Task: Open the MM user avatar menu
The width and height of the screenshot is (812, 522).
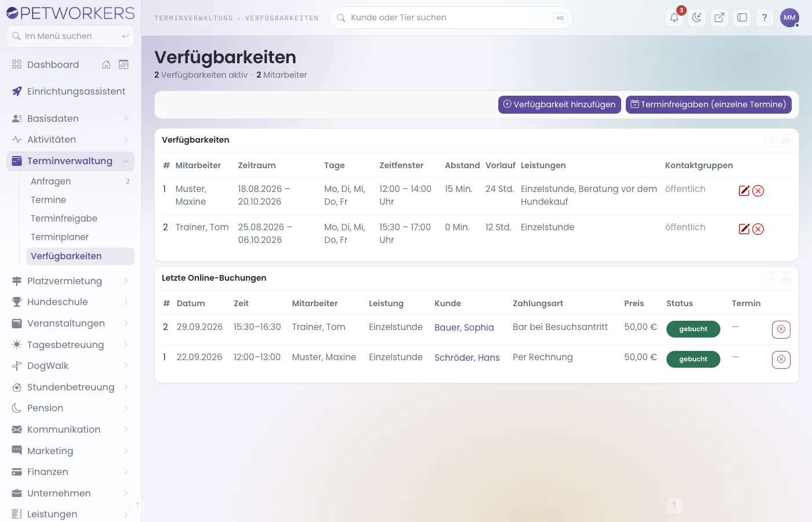Action: pyautogui.click(x=789, y=17)
